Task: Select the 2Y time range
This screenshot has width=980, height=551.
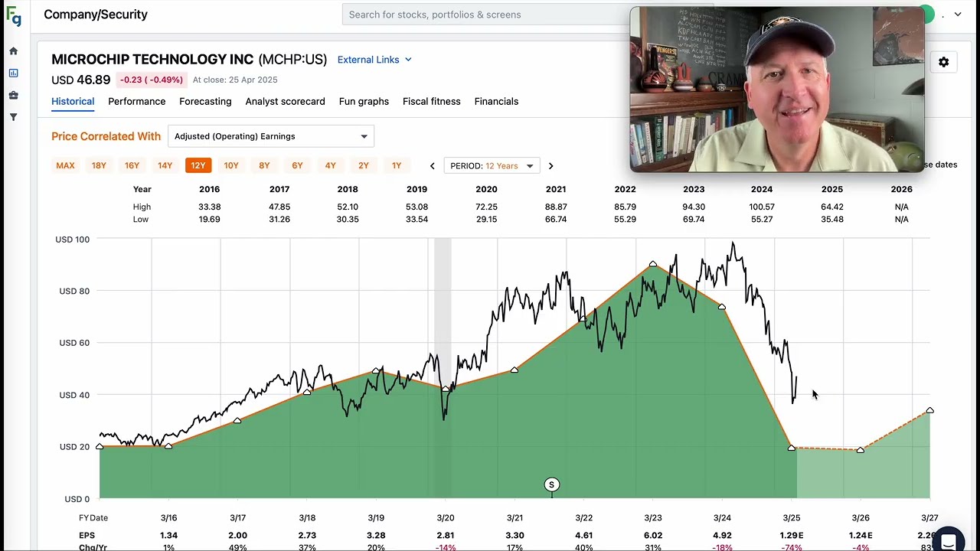Action: (x=364, y=165)
